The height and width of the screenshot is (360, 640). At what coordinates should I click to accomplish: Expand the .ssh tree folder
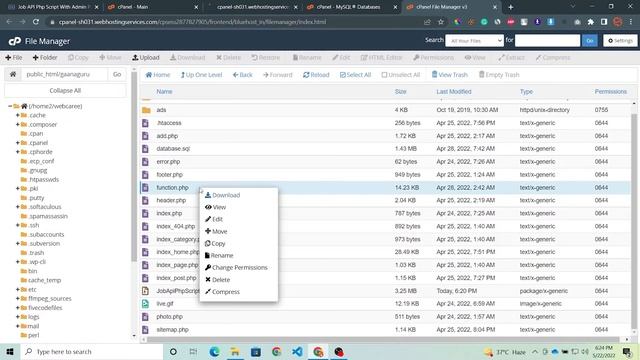pyautogui.click(x=18, y=225)
